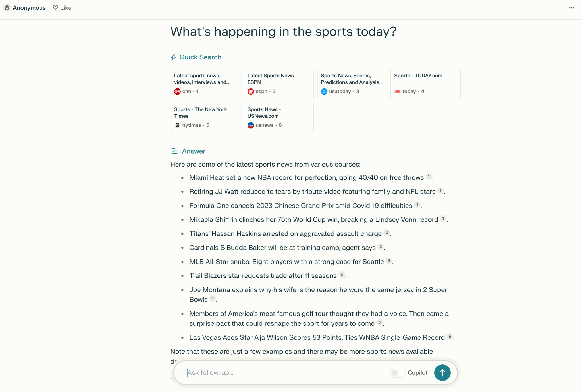Click the Quick Search lightning bolt icon
Image resolution: width=582 pixels, height=392 pixels.
pos(173,57)
